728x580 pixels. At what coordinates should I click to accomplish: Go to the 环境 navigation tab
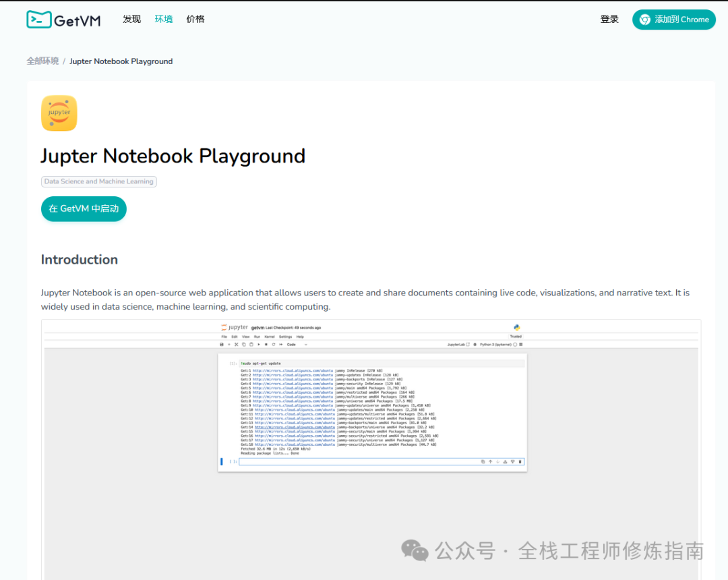(163, 19)
